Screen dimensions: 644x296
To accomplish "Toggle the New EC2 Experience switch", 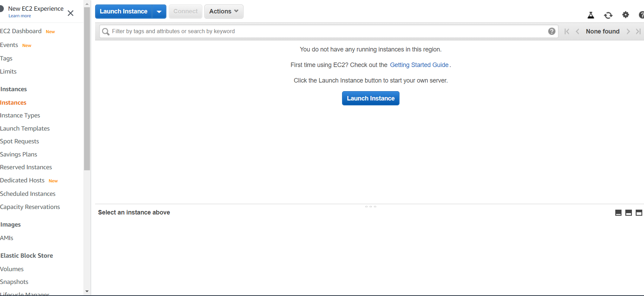I will [1, 9].
